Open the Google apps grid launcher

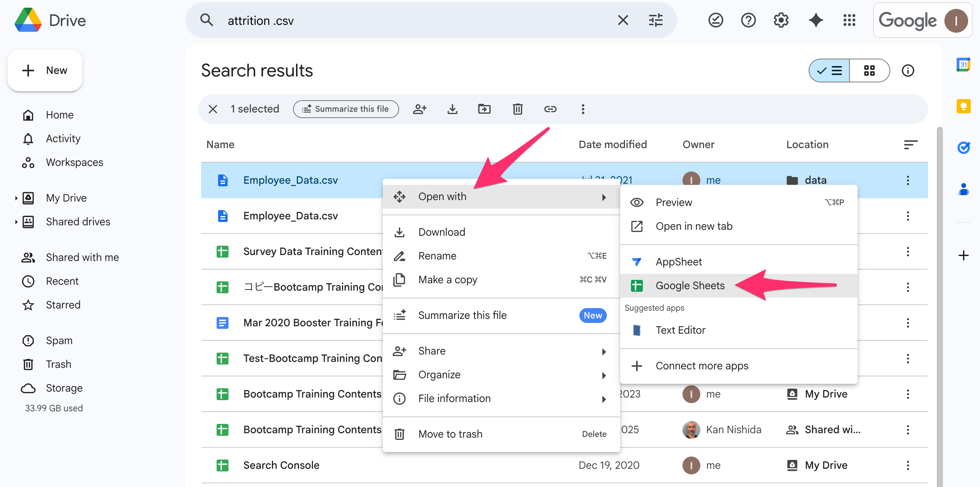849,20
